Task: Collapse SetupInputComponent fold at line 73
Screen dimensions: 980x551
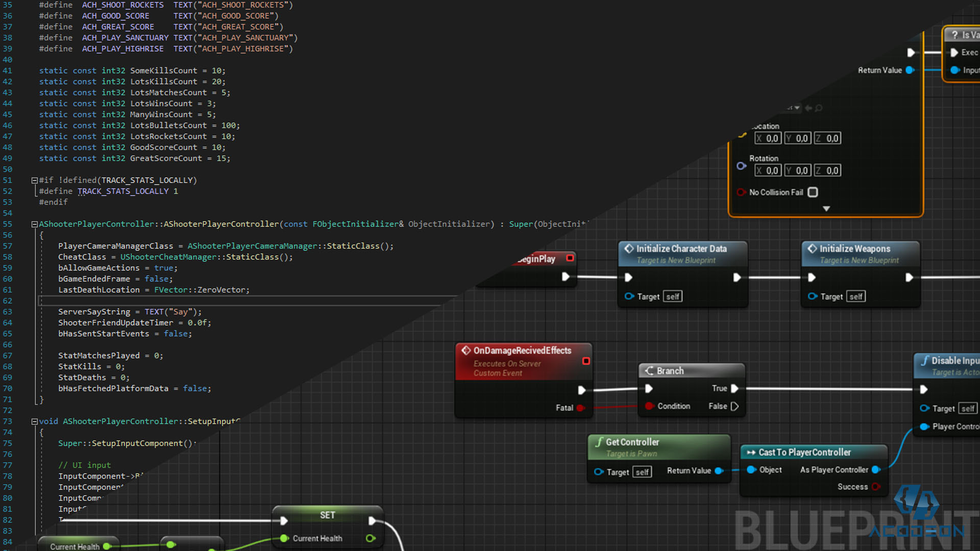Action: (34, 421)
